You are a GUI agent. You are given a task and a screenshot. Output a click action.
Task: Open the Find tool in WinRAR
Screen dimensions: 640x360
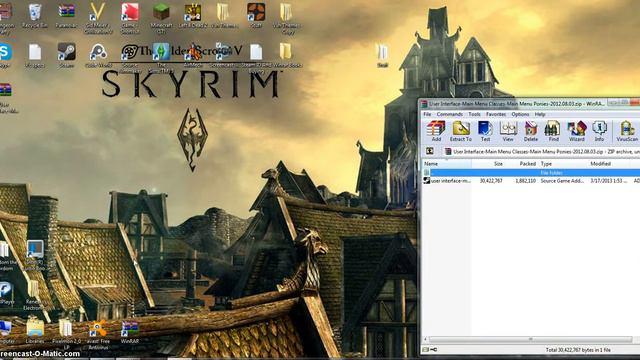553,131
